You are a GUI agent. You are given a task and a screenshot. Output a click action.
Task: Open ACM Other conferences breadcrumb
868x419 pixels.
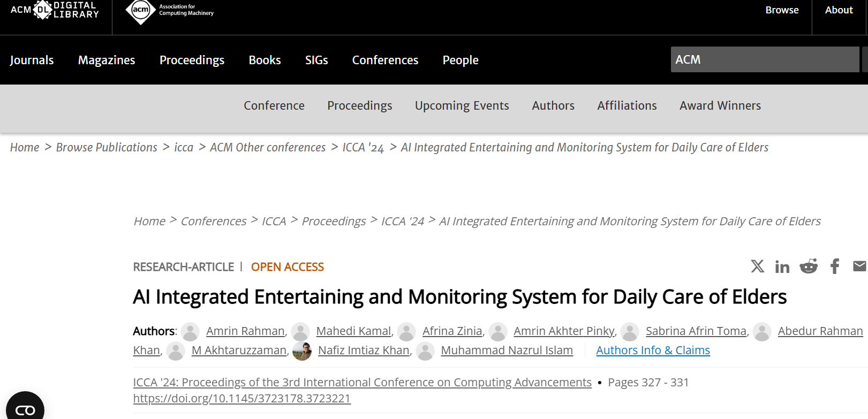268,147
